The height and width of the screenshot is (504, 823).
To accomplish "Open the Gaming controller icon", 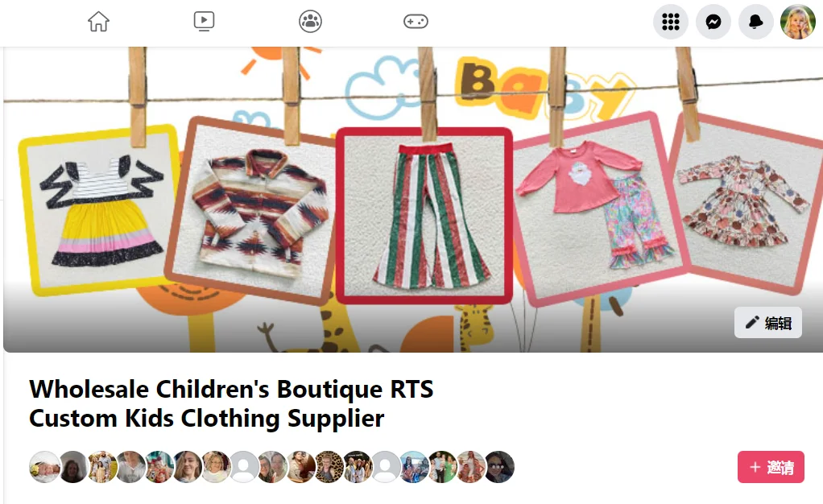I will pyautogui.click(x=416, y=22).
